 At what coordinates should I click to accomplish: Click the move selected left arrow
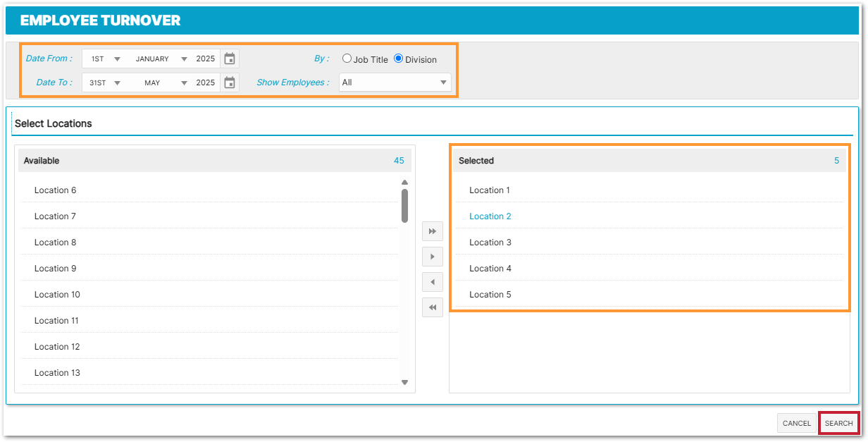pyautogui.click(x=433, y=282)
